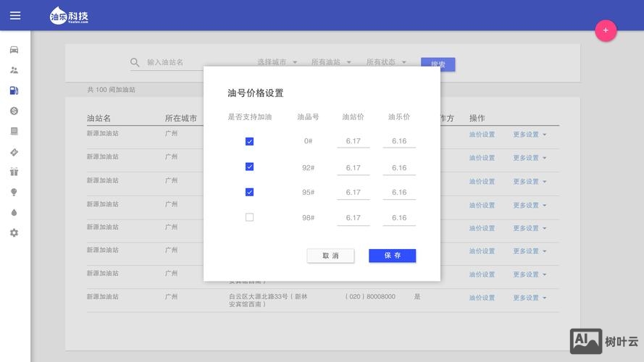Click the 取消 cancel button
The width and height of the screenshot is (644, 362).
[330, 256]
